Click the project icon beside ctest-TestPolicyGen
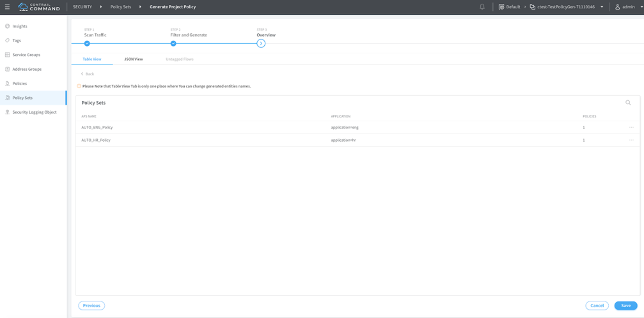The width and height of the screenshot is (644, 318). point(532,7)
